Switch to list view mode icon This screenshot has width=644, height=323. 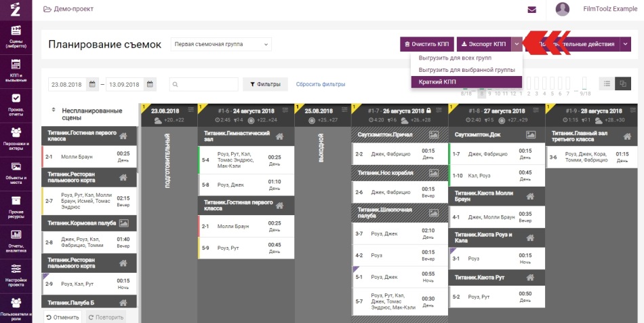(x=607, y=84)
